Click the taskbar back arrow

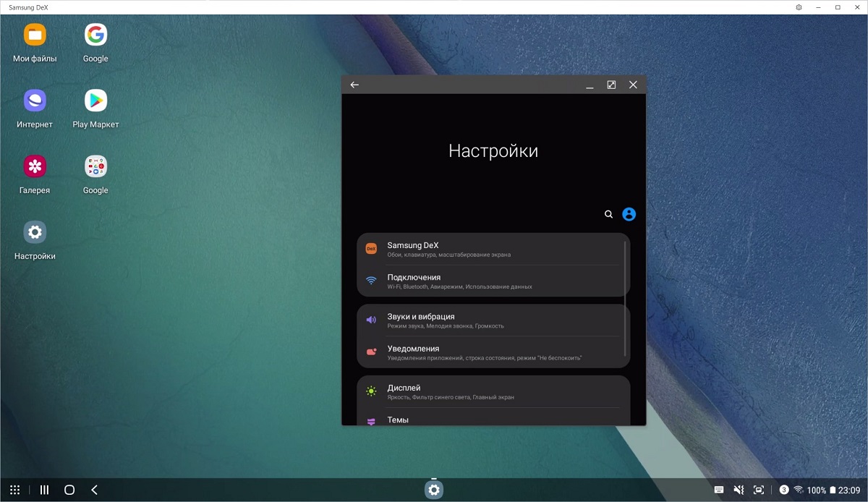coord(94,490)
